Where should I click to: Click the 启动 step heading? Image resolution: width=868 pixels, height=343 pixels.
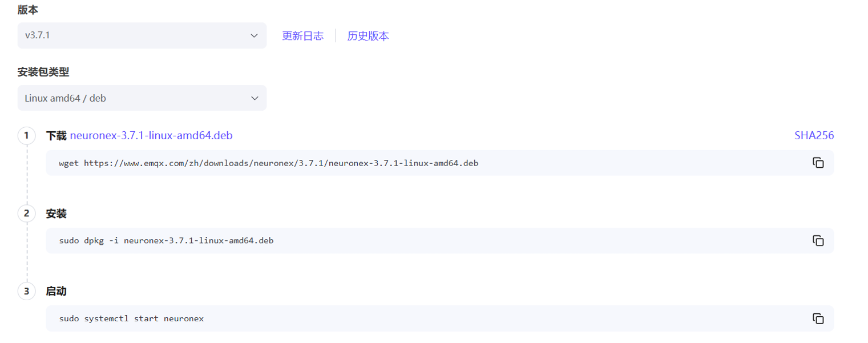pos(56,291)
